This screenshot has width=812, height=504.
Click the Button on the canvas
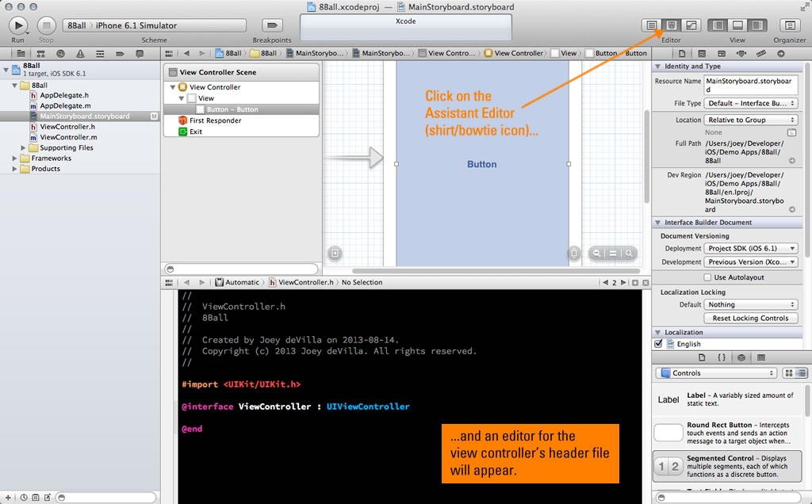[x=481, y=164]
